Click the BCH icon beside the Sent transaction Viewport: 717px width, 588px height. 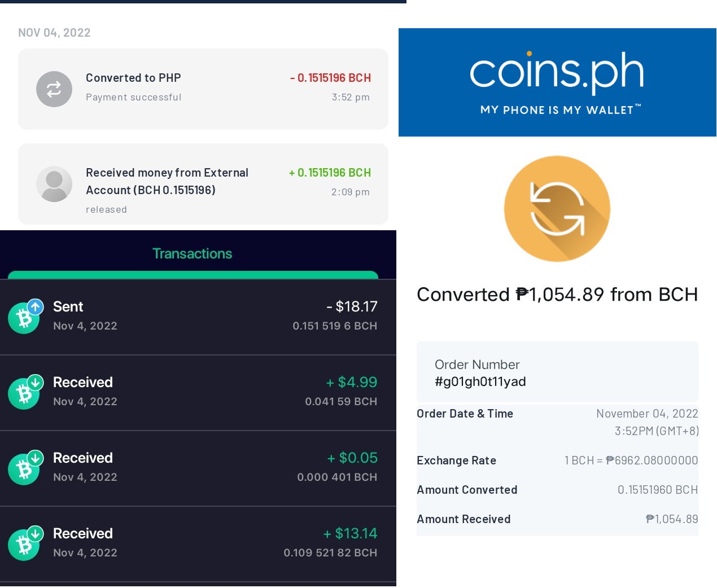[25, 316]
